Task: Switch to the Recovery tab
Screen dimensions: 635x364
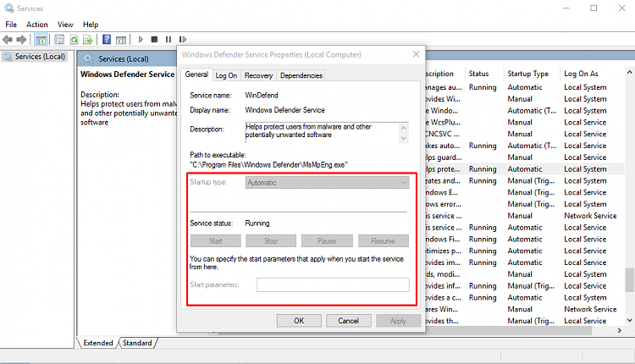Action: (x=258, y=75)
